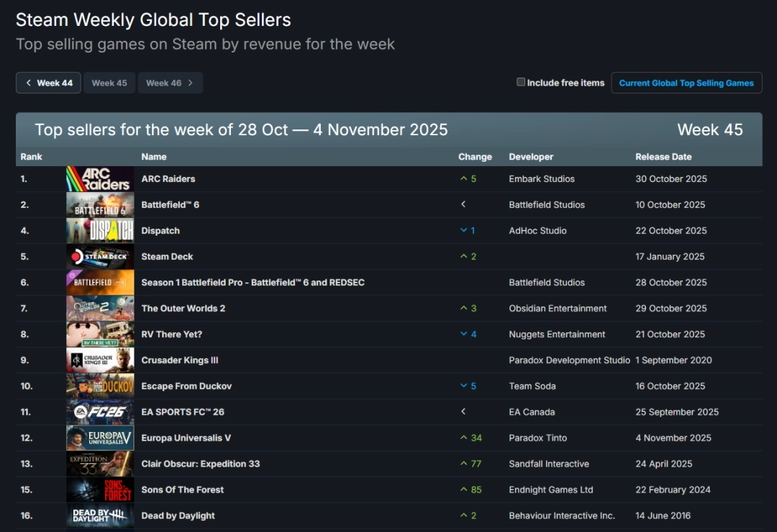Click the Clair Obscur: Expedition 33 name
Viewport: 777px width, 532px height.
click(x=200, y=464)
